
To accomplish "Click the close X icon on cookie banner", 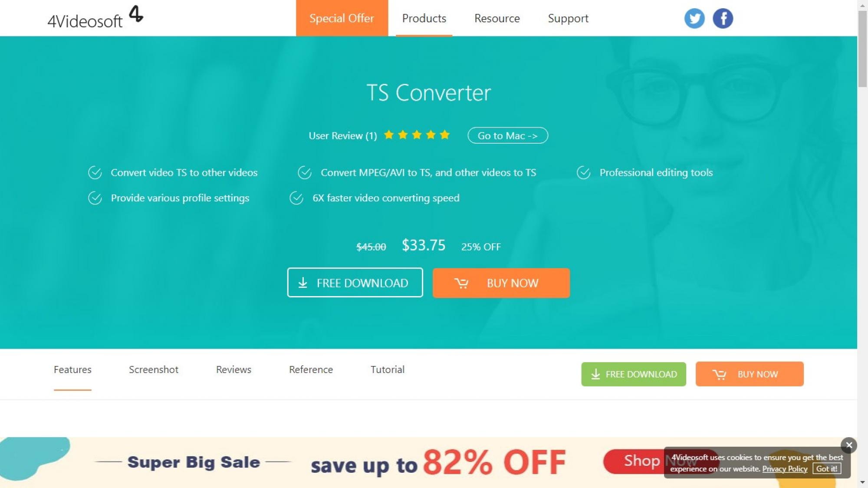I will coord(849,444).
